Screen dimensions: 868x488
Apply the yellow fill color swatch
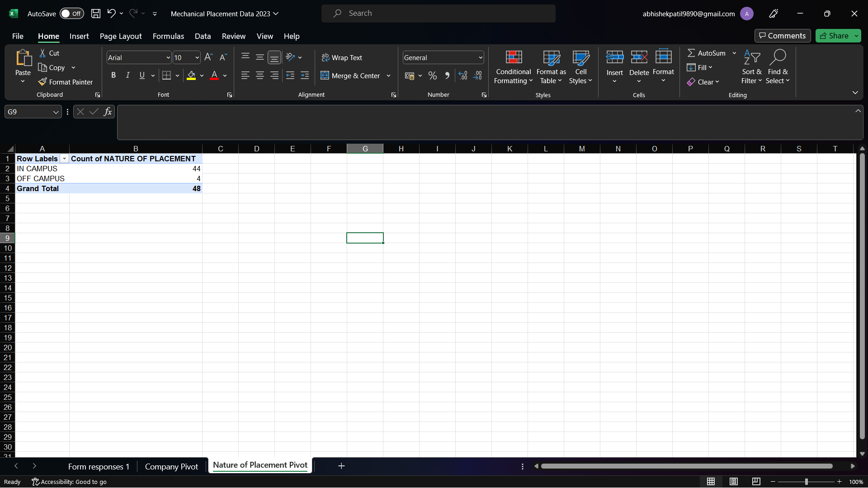coord(191,75)
